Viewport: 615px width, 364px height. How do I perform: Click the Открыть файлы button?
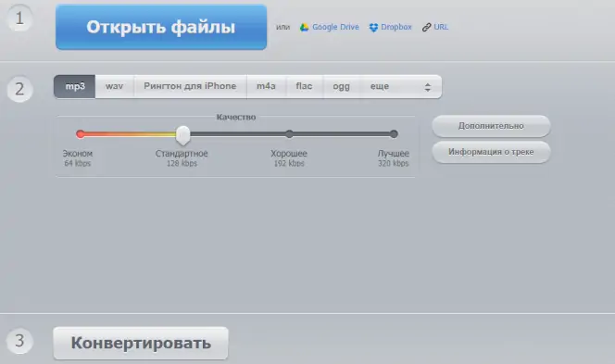[x=161, y=27]
